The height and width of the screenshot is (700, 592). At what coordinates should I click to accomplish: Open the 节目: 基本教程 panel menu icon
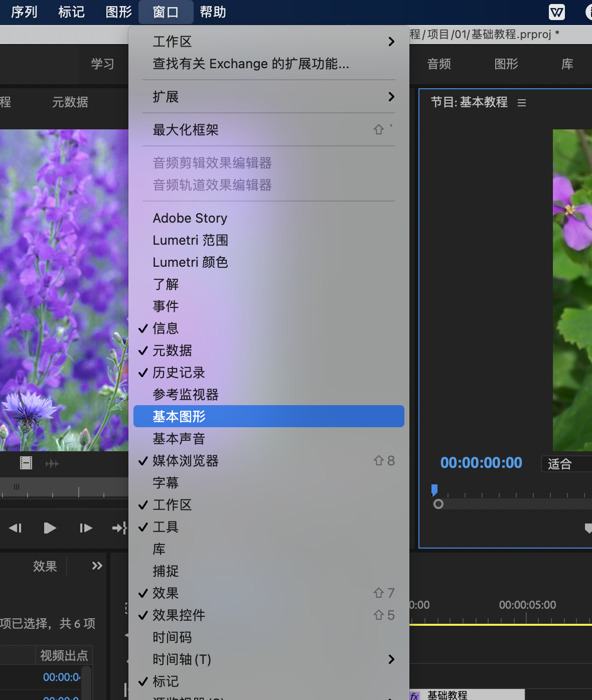pos(522,102)
